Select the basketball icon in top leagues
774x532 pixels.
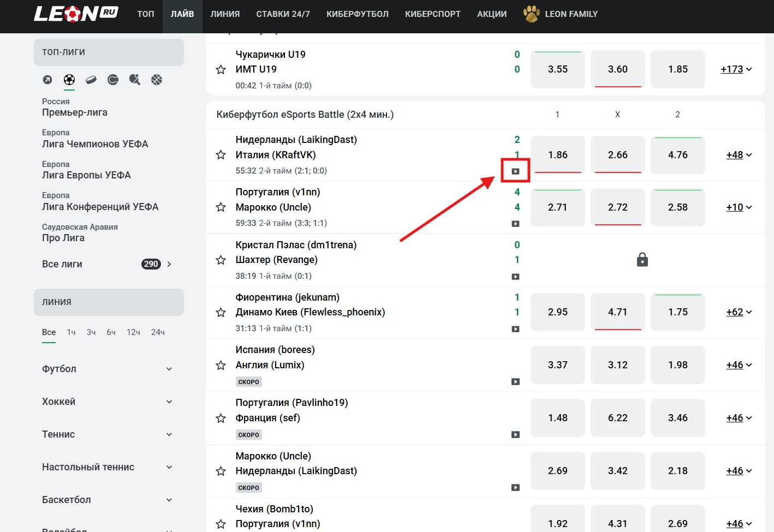coord(157,80)
